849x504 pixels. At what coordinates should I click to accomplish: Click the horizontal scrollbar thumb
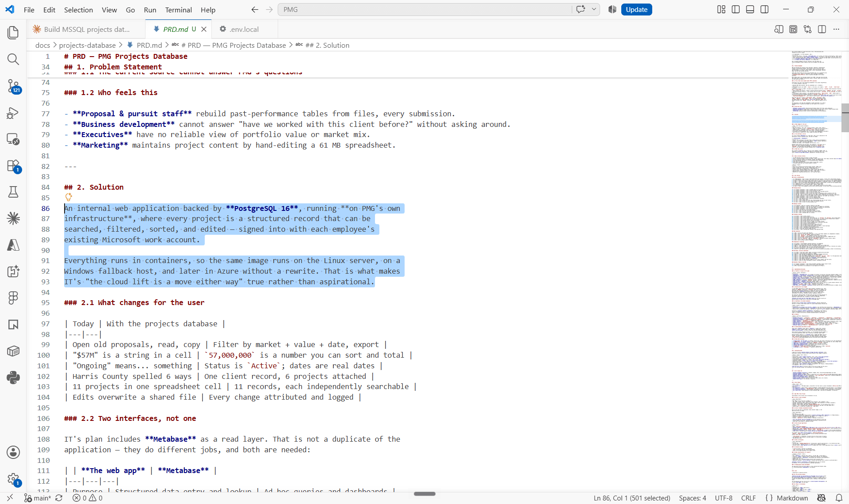[x=424, y=494]
